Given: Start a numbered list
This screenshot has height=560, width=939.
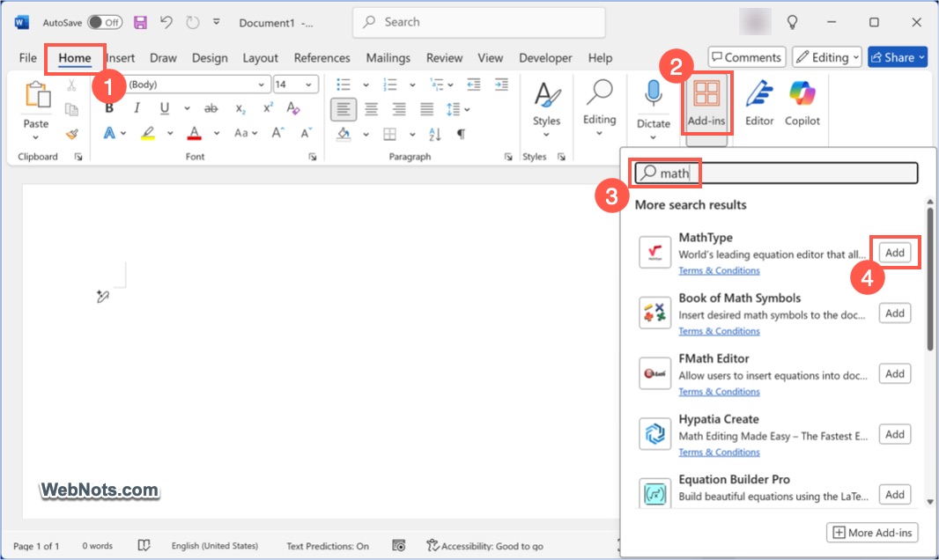Looking at the screenshot, I should [390, 85].
